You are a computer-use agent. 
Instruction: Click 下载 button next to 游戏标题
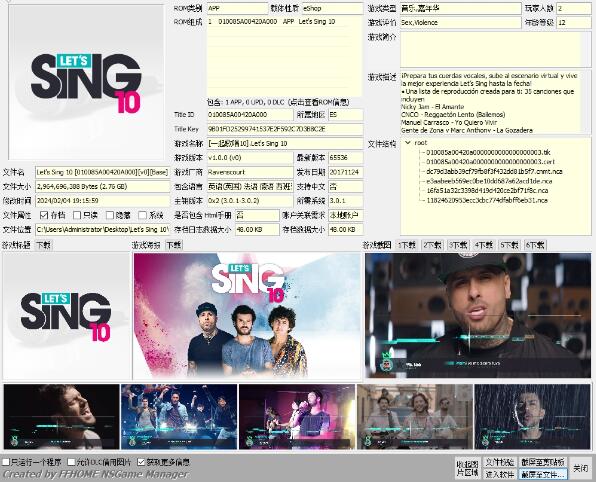click(43, 245)
